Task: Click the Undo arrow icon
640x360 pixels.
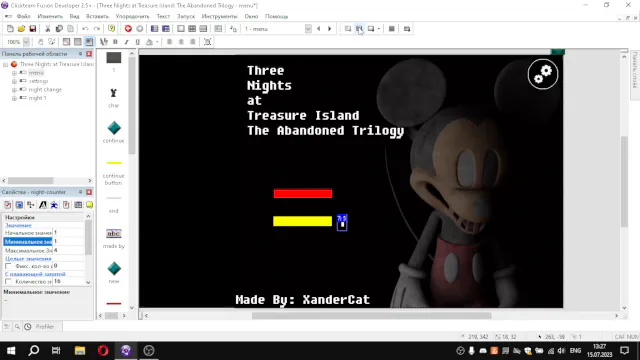Action: point(85,29)
